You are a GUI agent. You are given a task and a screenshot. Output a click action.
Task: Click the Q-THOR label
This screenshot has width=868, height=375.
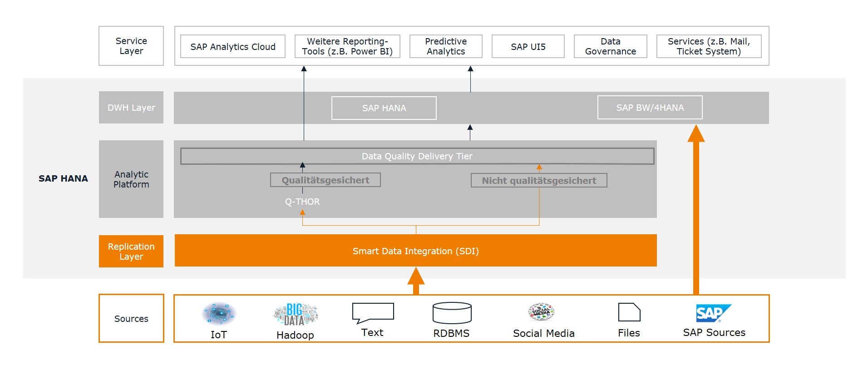click(x=302, y=202)
